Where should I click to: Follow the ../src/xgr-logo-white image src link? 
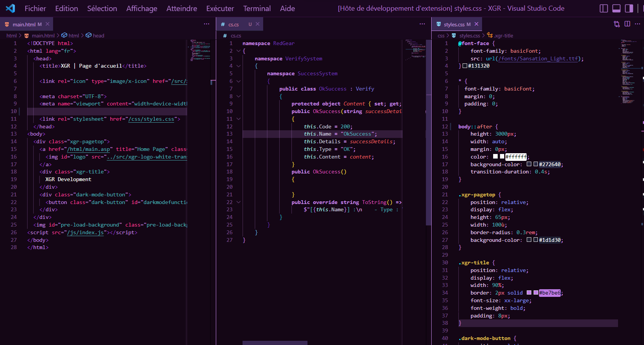(147, 157)
